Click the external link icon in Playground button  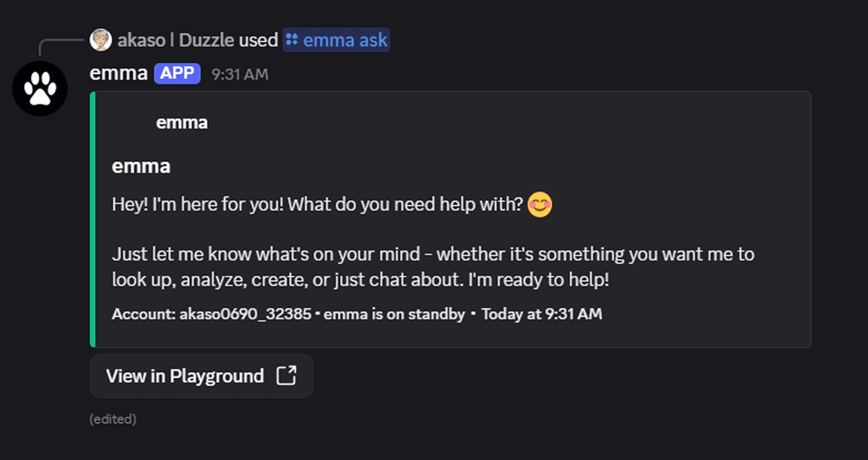pyautogui.click(x=286, y=376)
